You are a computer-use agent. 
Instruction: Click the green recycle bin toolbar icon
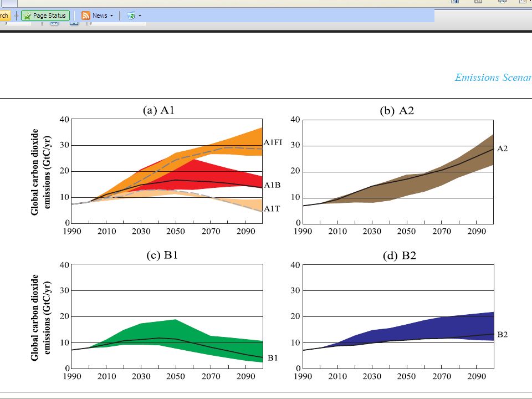[131, 16]
